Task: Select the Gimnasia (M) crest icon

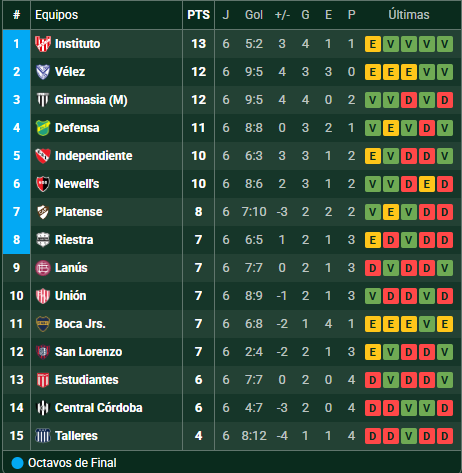Action: coord(43,100)
